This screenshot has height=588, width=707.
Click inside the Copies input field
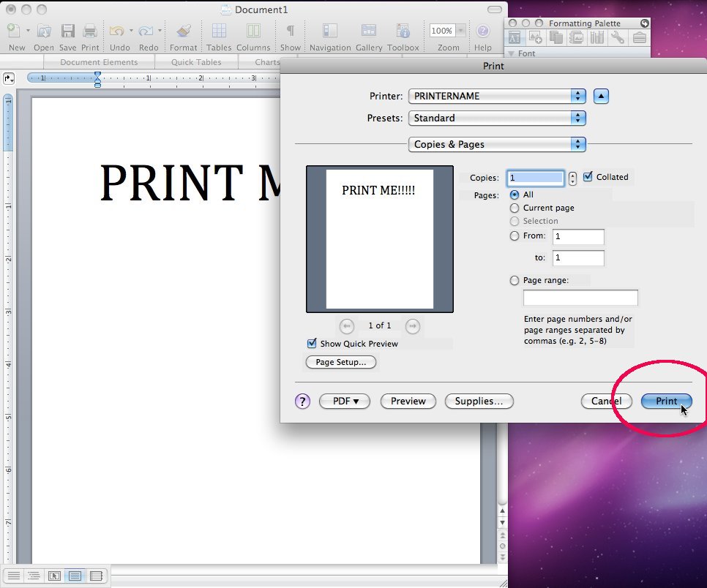click(x=536, y=177)
